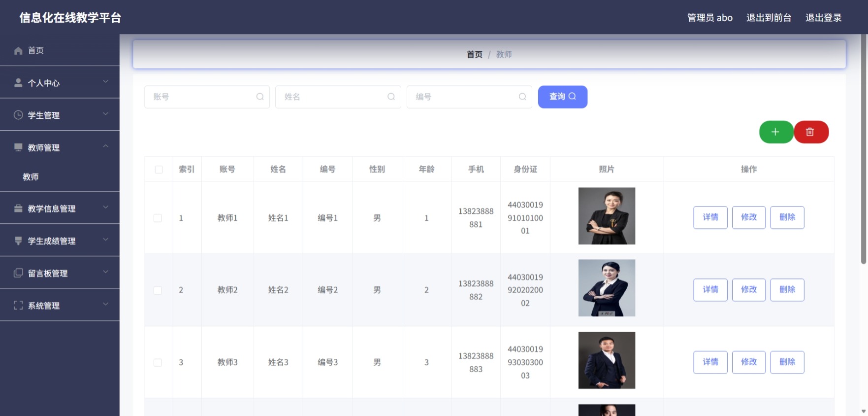Viewport: 868px width, 416px height.
Task: Click the clock icon for 学生管理
Action: coord(18,115)
